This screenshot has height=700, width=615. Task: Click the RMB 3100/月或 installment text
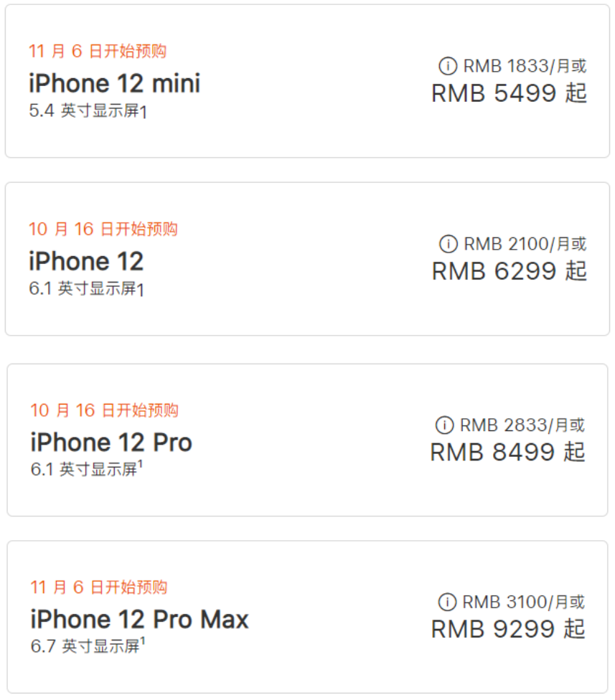pyautogui.click(x=523, y=602)
